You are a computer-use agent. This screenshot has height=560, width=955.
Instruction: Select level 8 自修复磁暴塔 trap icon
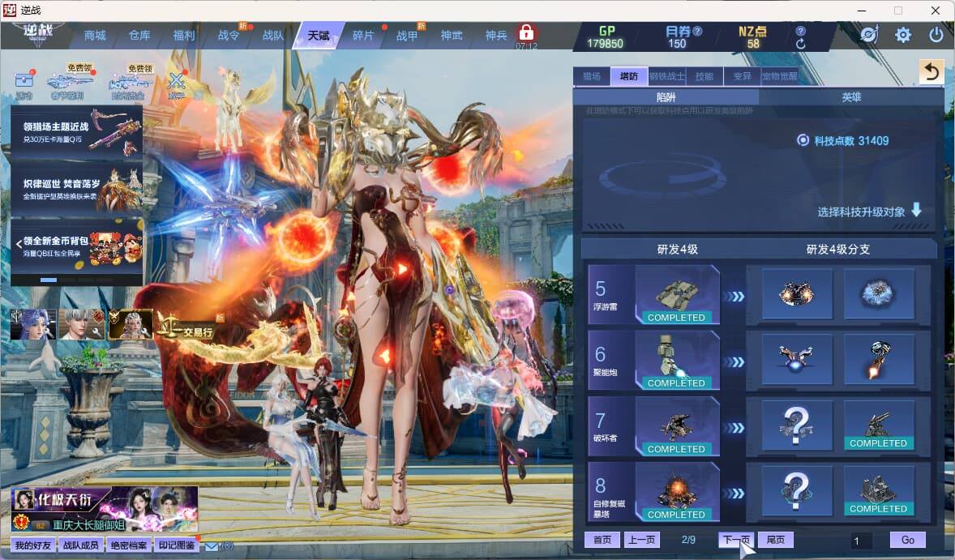point(677,492)
